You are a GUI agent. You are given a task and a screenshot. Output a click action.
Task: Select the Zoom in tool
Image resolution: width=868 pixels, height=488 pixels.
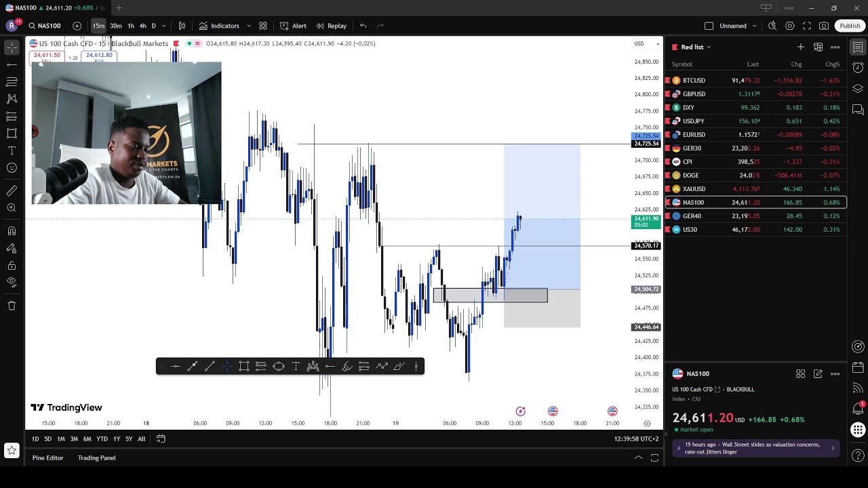12,208
